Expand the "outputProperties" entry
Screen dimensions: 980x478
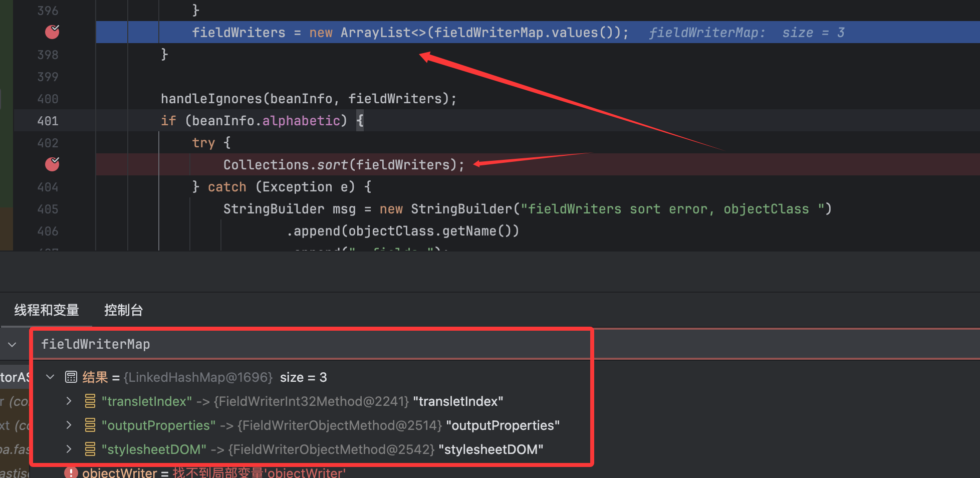click(69, 425)
